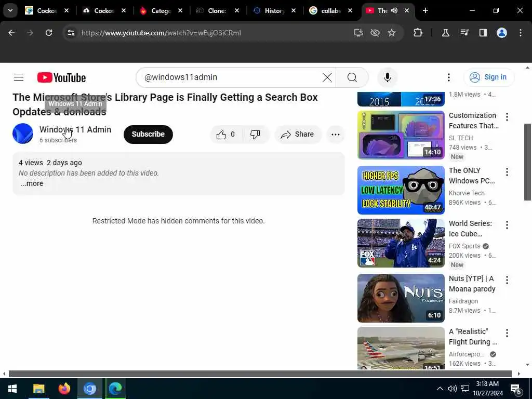Close the YouTube browser tab
532x399 pixels.
406,10
